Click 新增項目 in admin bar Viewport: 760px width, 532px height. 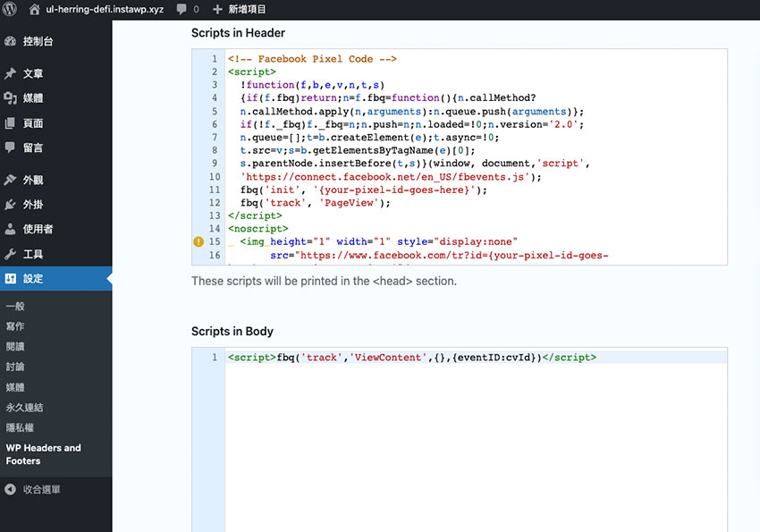[247, 9]
